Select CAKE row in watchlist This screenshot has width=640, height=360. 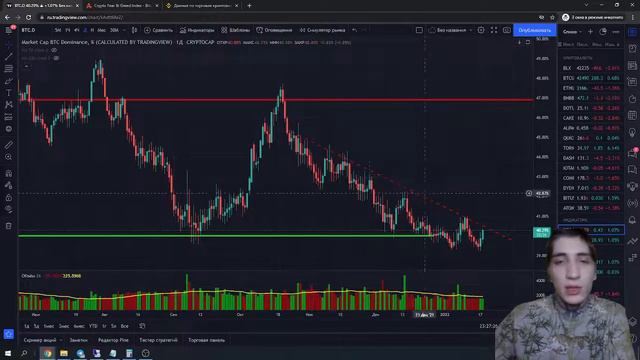(591, 118)
